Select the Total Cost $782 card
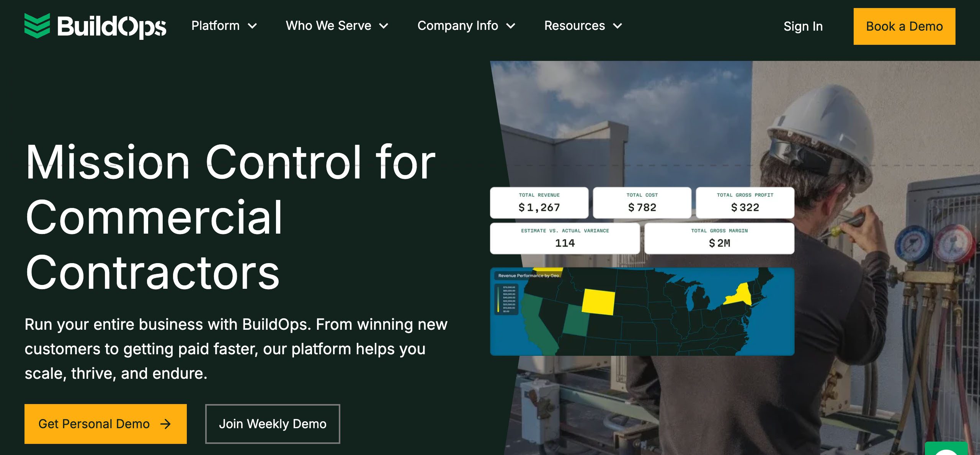The width and height of the screenshot is (980, 455). 642,203
